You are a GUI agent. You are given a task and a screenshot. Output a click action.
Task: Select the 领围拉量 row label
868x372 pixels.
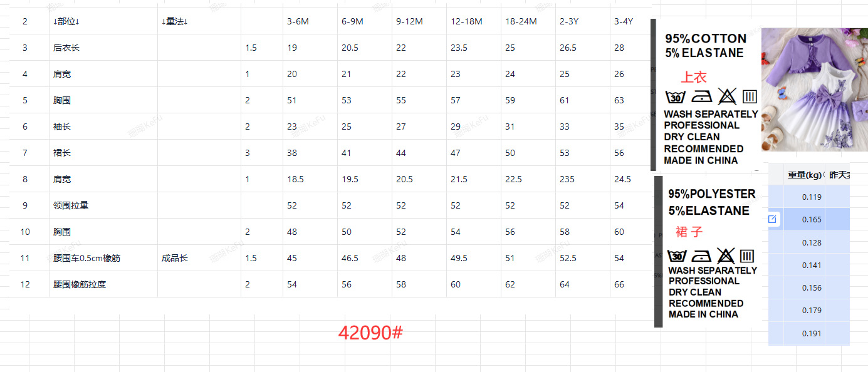point(71,205)
